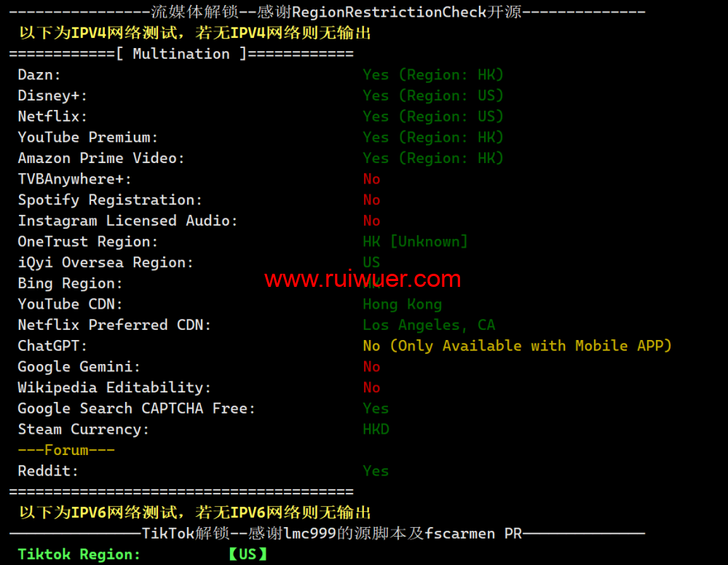Click the Spotify Registration label
The image size is (728, 565).
tap(110, 200)
